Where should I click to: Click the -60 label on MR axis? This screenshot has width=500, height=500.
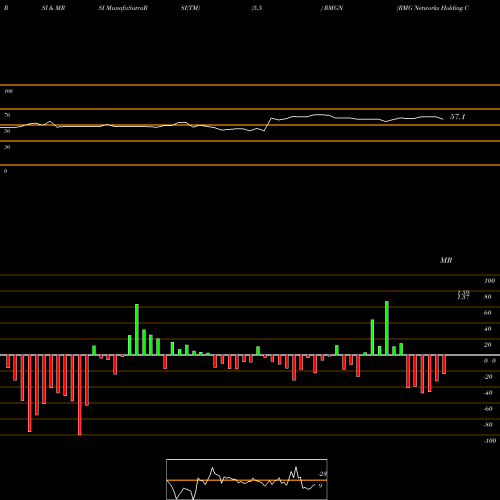click(488, 409)
